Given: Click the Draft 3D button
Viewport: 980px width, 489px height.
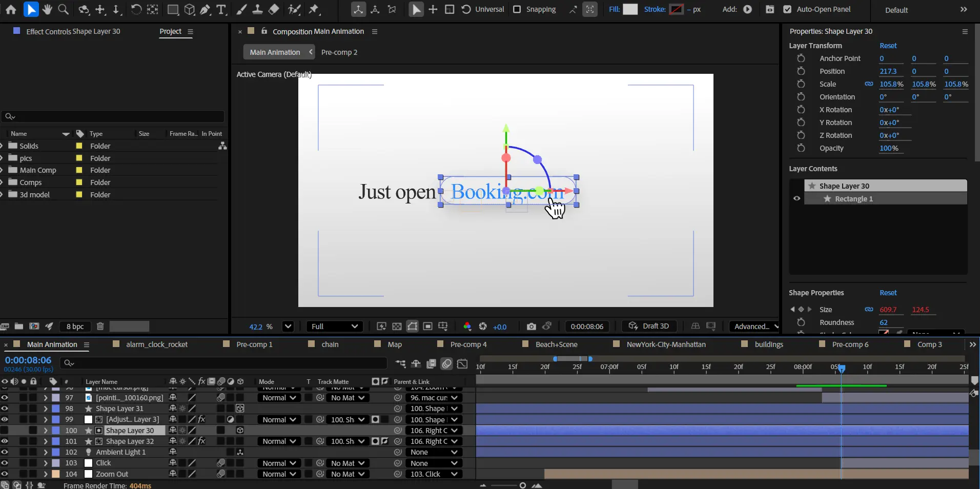Looking at the screenshot, I should (x=649, y=326).
